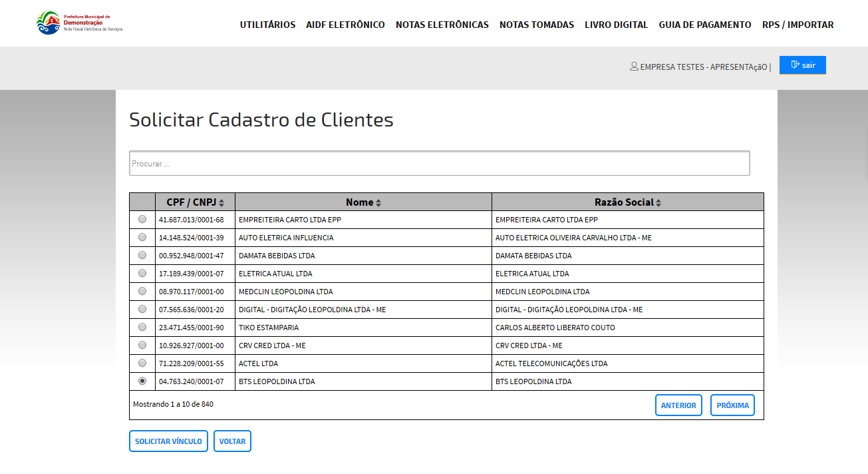Screen dimensions: 868x474
Task: Go to next page with PRÓXIMA
Action: pos(732,405)
